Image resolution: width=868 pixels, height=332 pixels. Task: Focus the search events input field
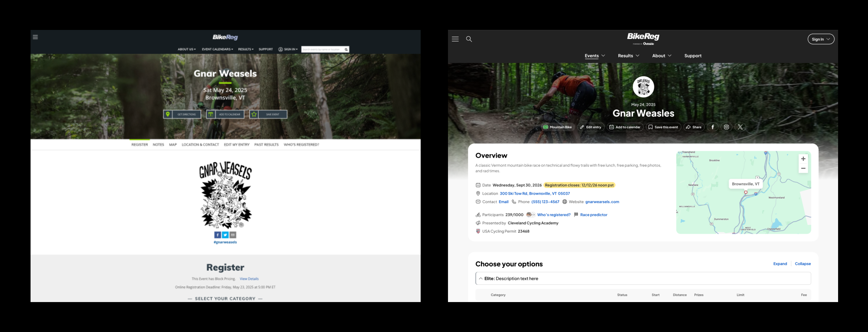coord(322,49)
